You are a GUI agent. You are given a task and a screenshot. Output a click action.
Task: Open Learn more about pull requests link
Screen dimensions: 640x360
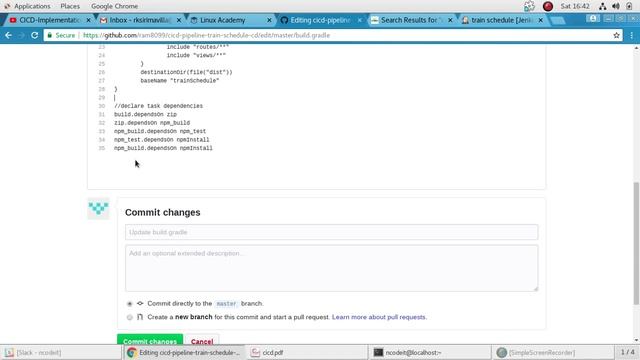pos(379,317)
